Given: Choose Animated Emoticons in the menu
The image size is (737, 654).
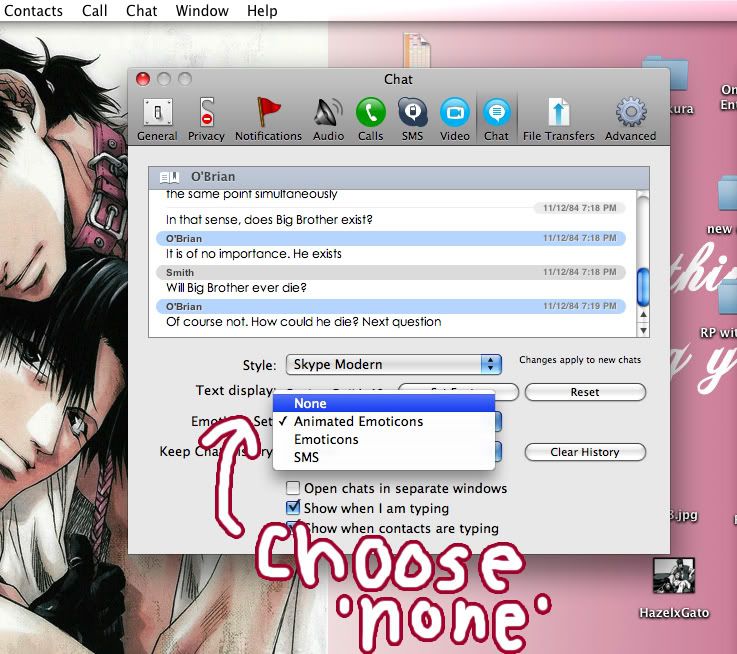Looking at the screenshot, I should pos(384,421).
